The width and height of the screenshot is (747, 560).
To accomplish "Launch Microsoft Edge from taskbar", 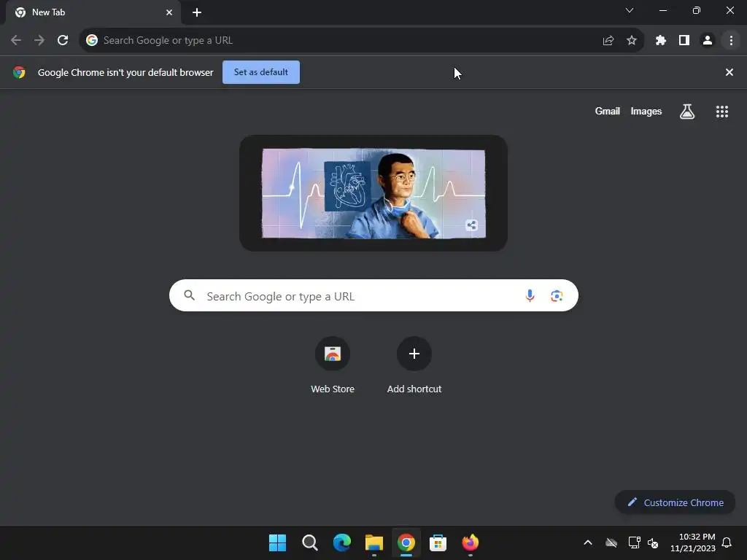I will click(x=342, y=542).
